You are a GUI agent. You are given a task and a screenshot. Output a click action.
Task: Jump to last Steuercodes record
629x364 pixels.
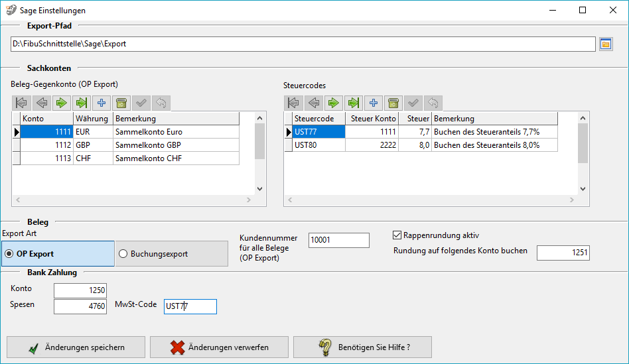(x=354, y=103)
